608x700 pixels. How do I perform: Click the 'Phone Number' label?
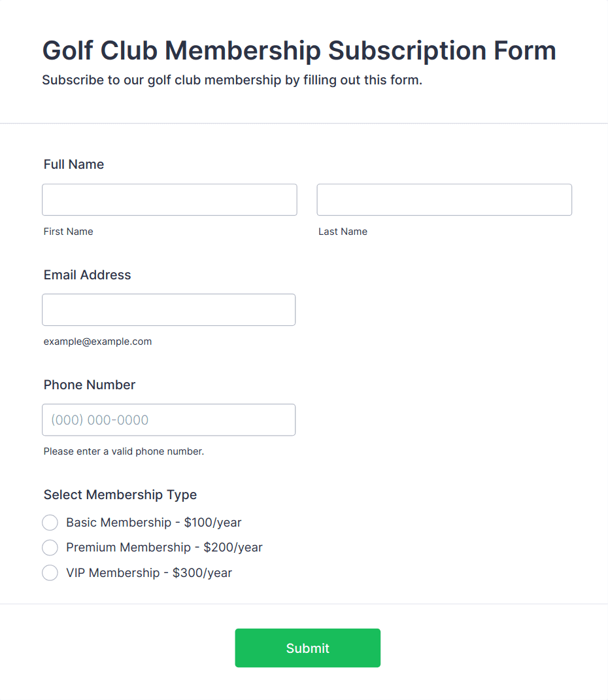pos(90,385)
